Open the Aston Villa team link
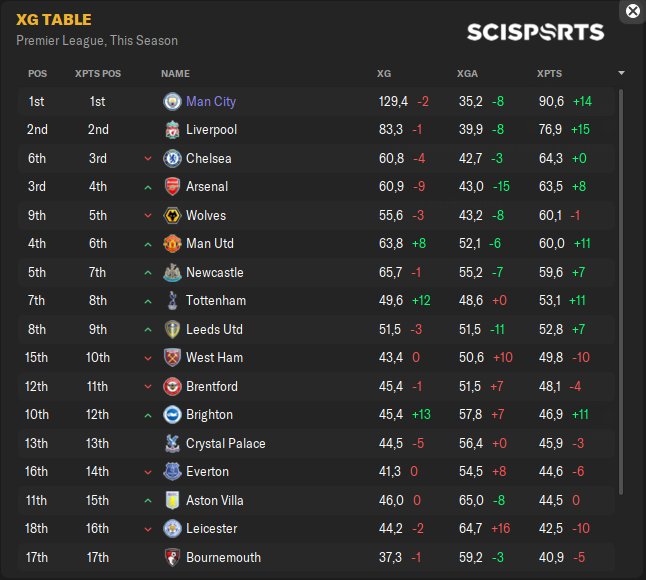The height and width of the screenshot is (580, 646). (x=215, y=500)
